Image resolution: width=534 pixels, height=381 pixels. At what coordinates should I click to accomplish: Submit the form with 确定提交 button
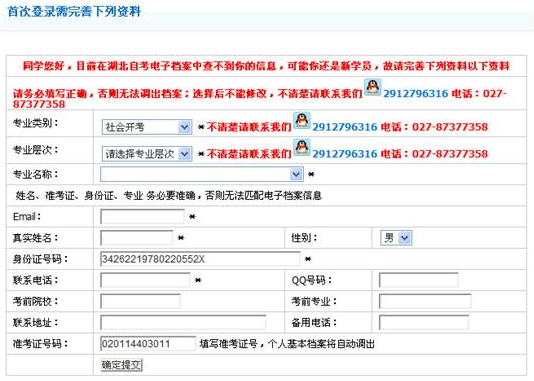(x=121, y=365)
